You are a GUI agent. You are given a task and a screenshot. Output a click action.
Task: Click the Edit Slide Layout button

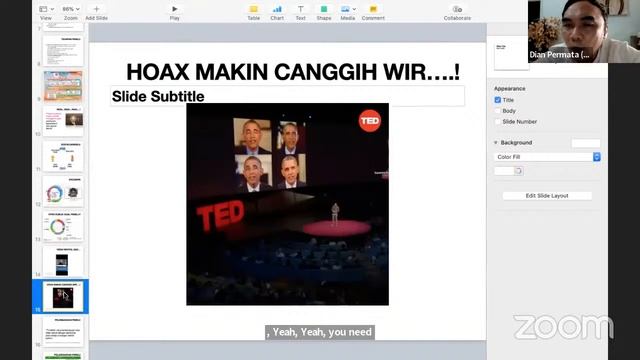pos(547,196)
